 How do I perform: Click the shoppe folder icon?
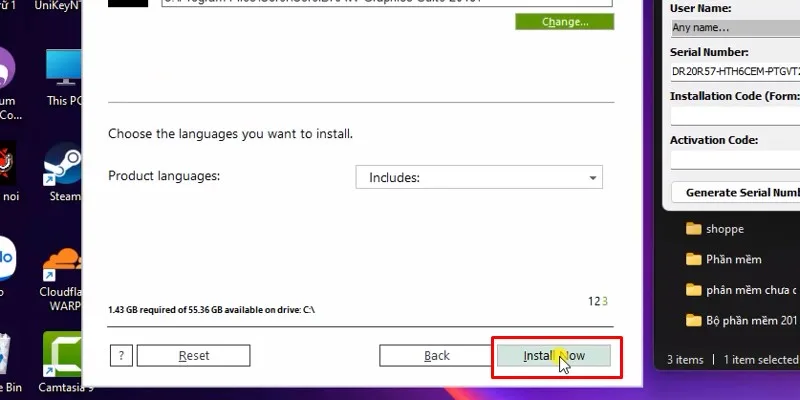(694, 229)
